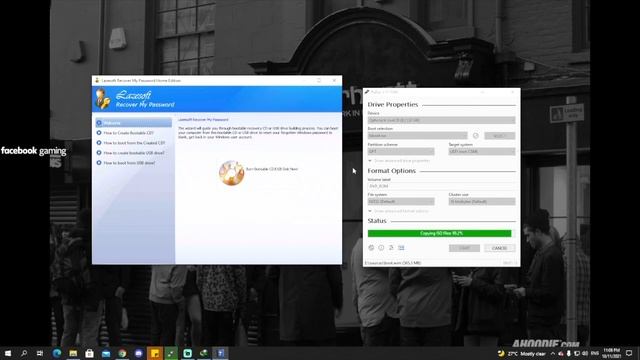Open How to boot from the Created CD topic
The image size is (640, 360).
(x=131, y=143)
